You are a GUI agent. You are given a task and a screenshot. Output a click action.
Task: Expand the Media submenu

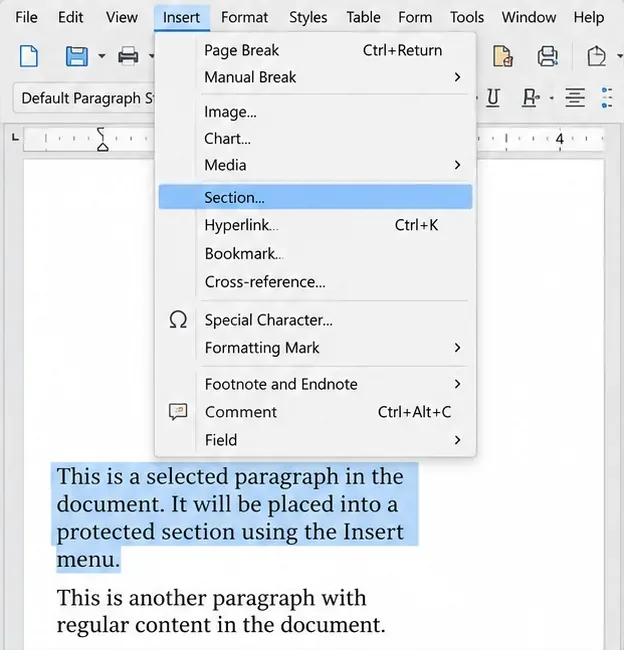315,165
